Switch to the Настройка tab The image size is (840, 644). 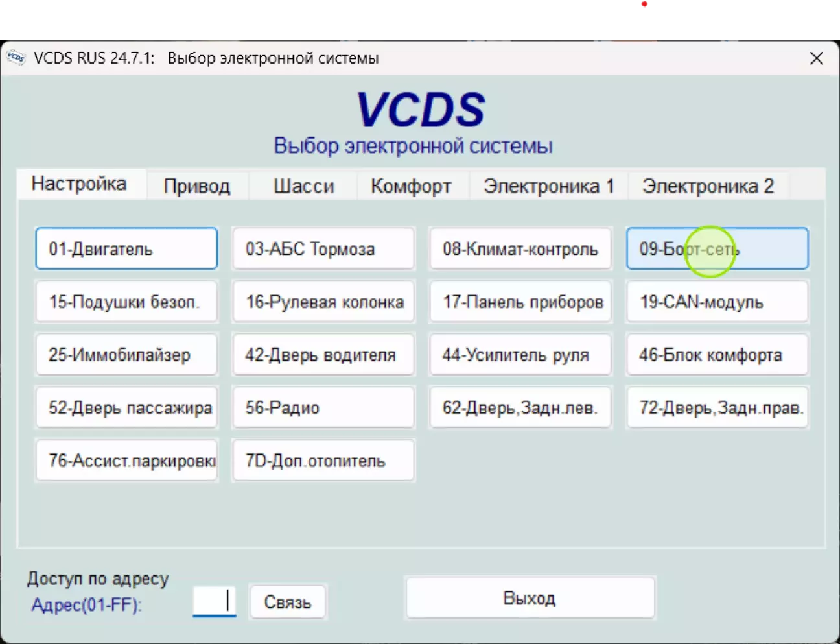[81, 184]
